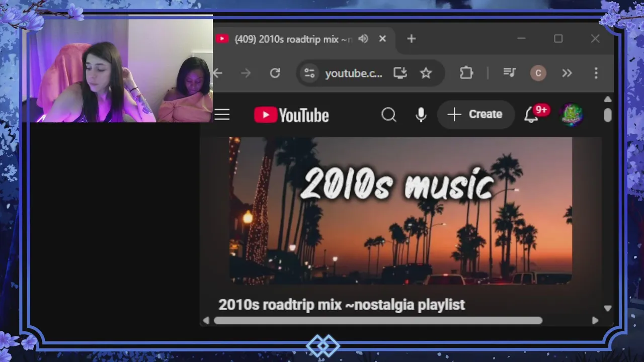Search with your voice microphone
Viewport: 644px width, 362px height.
pyautogui.click(x=421, y=115)
